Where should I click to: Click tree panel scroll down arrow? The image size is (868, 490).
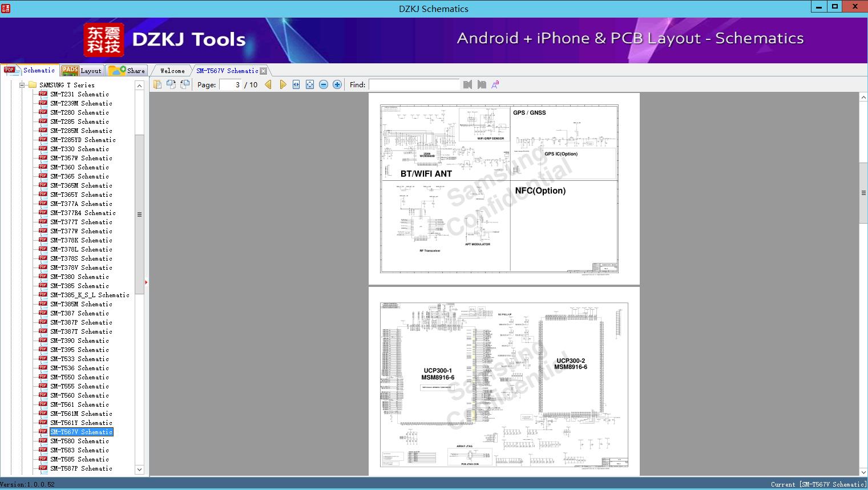(139, 469)
